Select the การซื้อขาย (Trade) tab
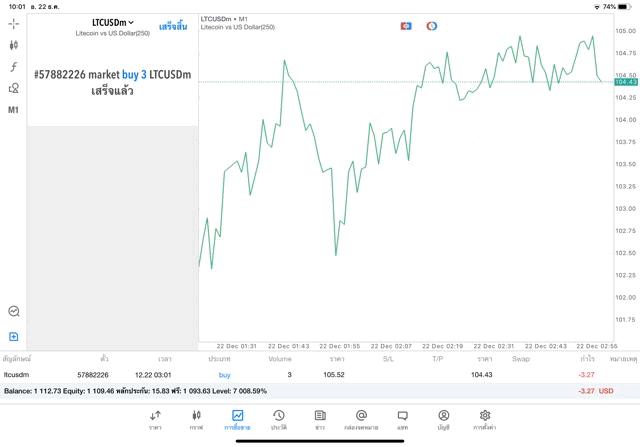Viewport: 640px width, 447px height. click(237, 420)
